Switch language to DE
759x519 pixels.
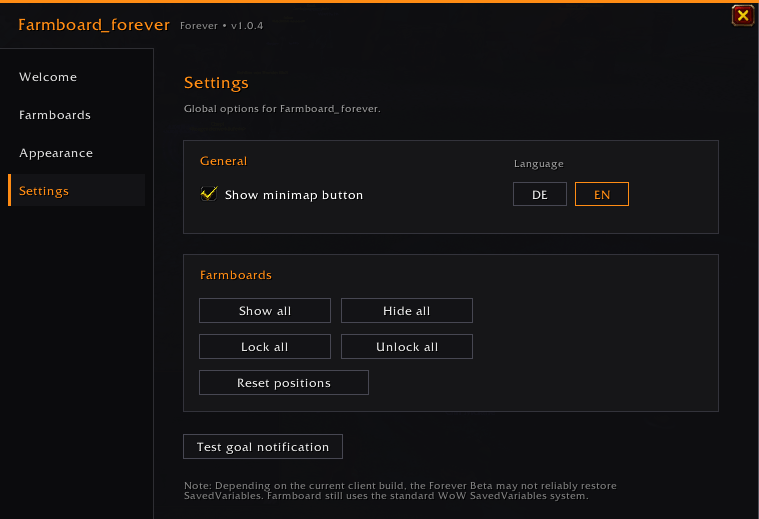[x=540, y=194]
